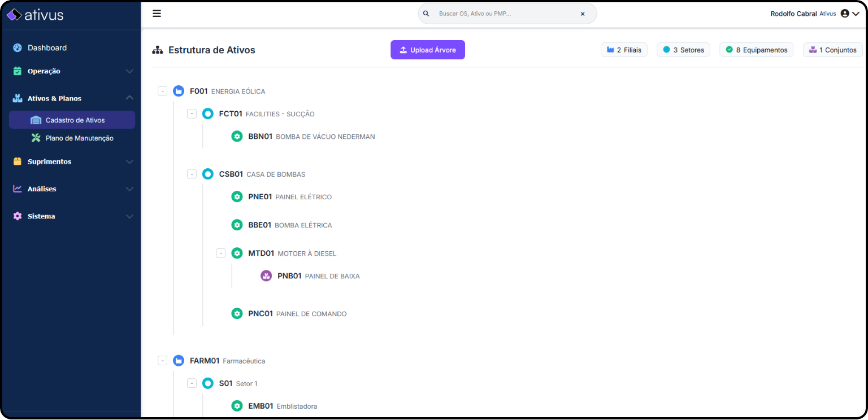This screenshot has width=868, height=420.
Task: Click the gear icon next to BBN01
Action: pos(237,136)
